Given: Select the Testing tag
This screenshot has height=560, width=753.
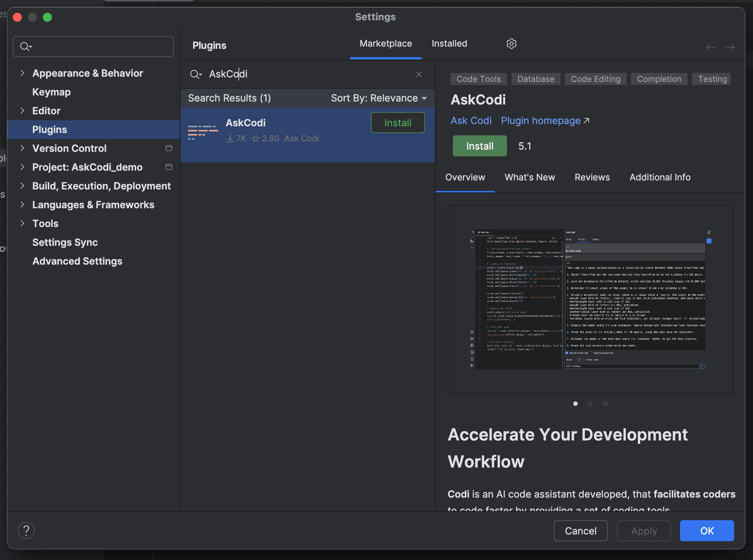Looking at the screenshot, I should [x=712, y=79].
